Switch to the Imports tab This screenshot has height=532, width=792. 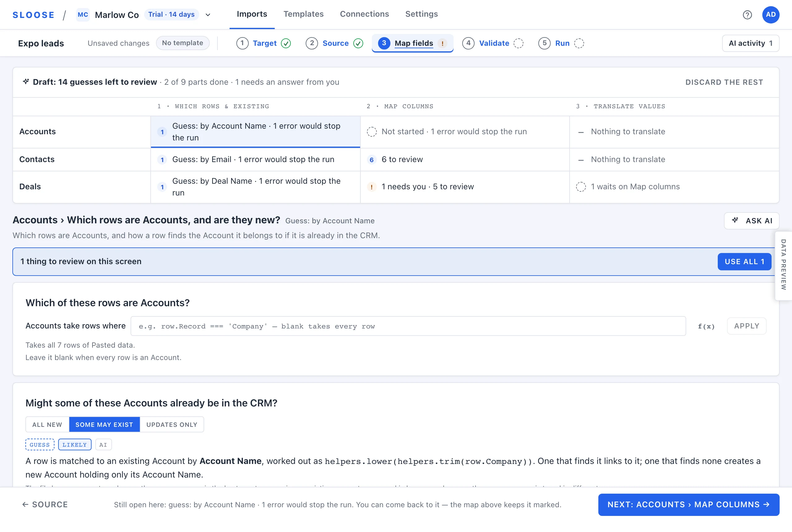click(x=252, y=14)
